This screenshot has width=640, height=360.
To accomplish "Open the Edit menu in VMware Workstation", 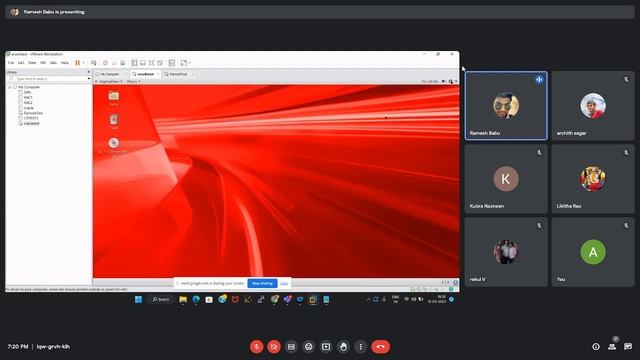I will [21, 63].
